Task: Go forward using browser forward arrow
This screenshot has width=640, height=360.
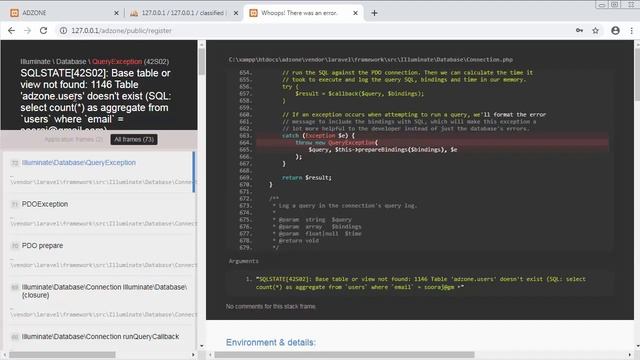Action: (27, 31)
